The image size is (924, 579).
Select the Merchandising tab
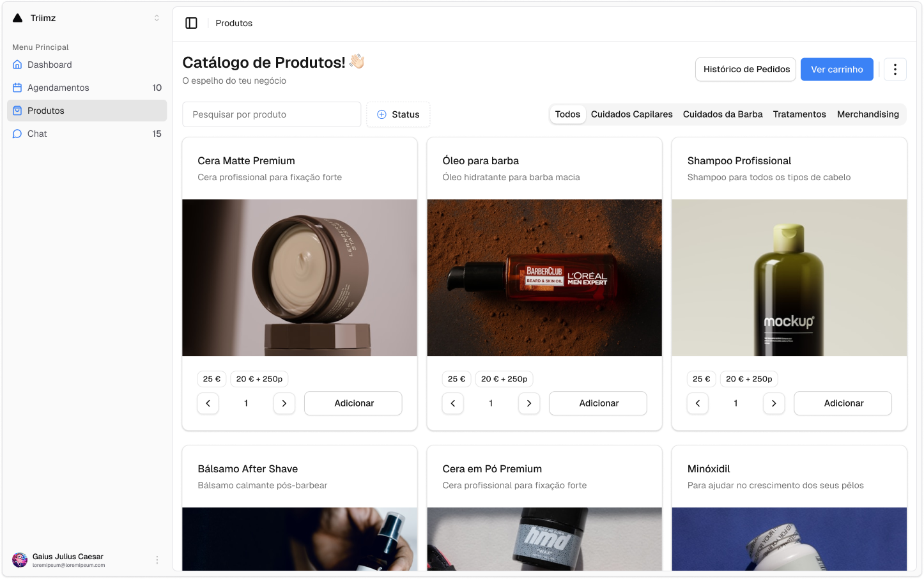(868, 114)
